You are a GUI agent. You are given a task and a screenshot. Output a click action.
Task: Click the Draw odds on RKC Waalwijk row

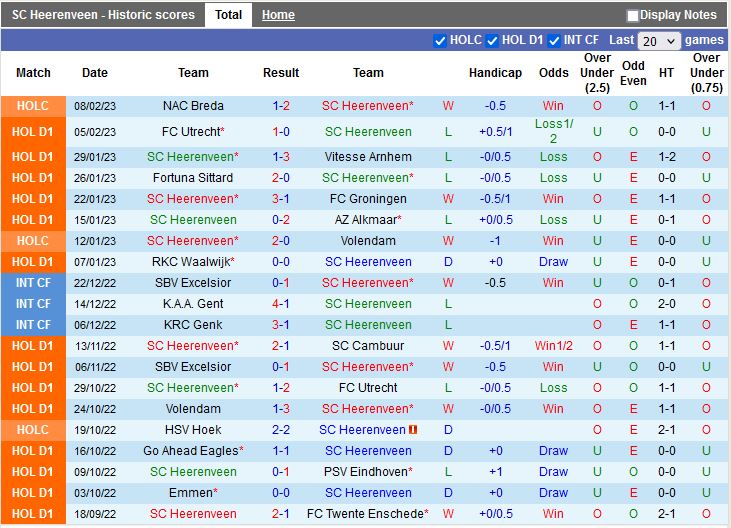point(553,262)
